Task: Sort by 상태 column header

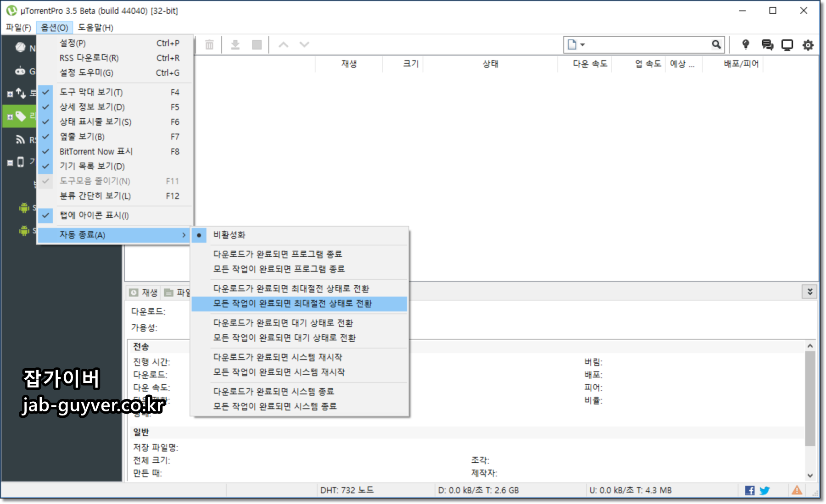Action: click(490, 64)
